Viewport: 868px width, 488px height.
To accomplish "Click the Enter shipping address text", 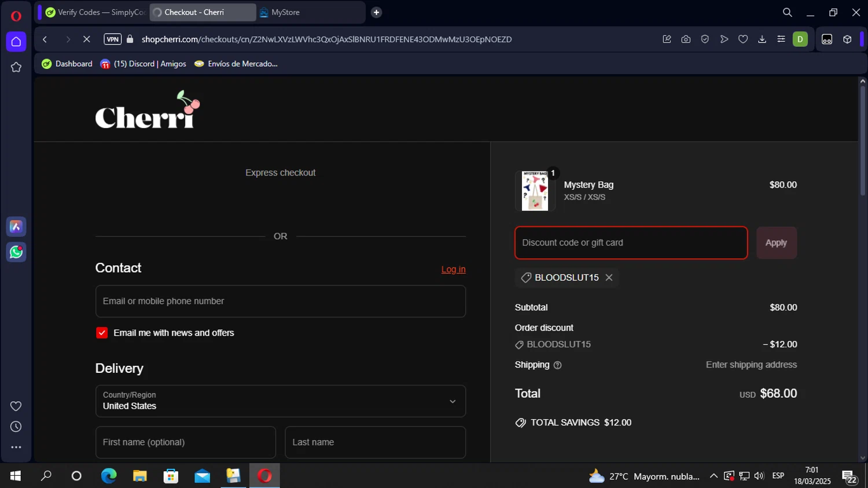I will click(751, 365).
